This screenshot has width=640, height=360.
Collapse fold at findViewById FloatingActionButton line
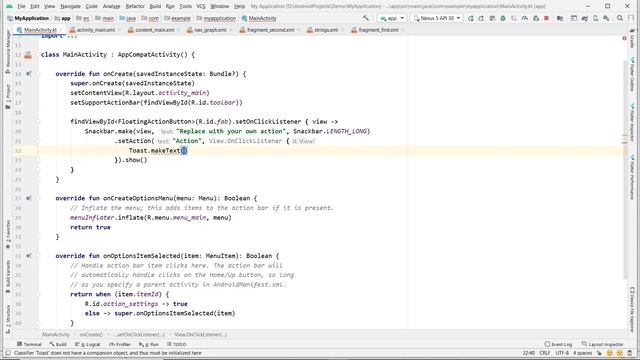(x=38, y=122)
